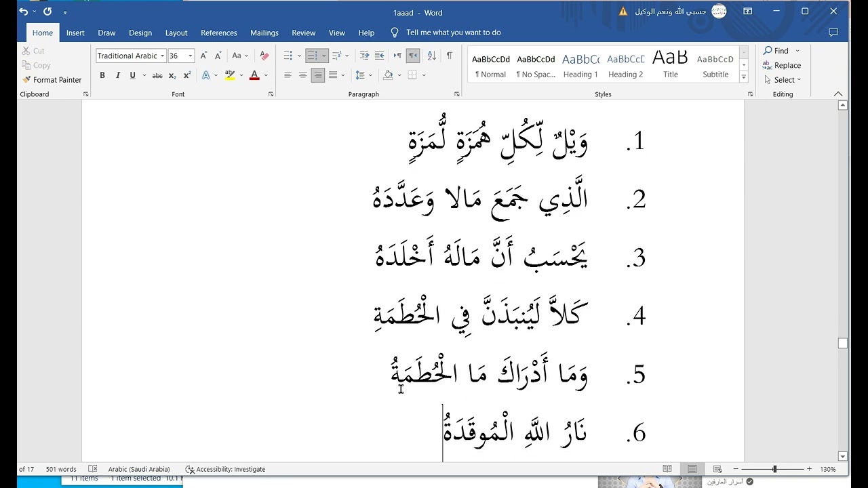Align text left

tap(288, 75)
